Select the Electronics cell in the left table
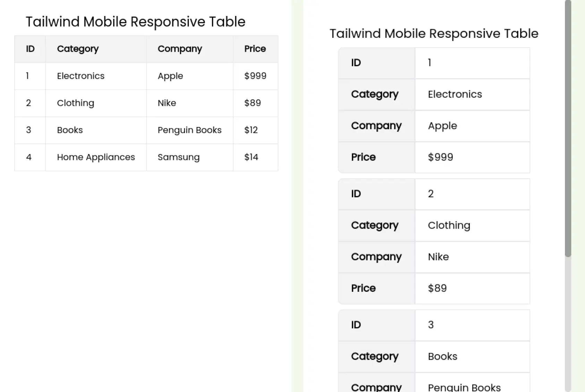Screen dimensions: 585x392 click(x=80, y=76)
